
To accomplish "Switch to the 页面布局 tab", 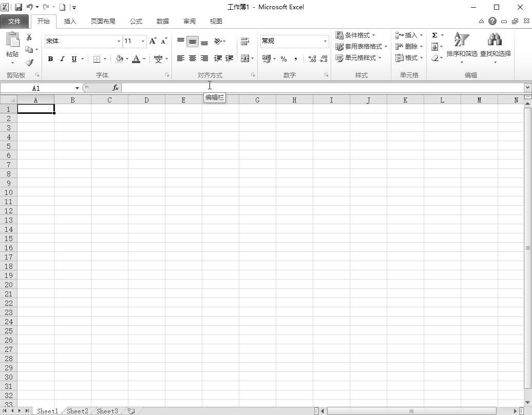I will (103, 22).
